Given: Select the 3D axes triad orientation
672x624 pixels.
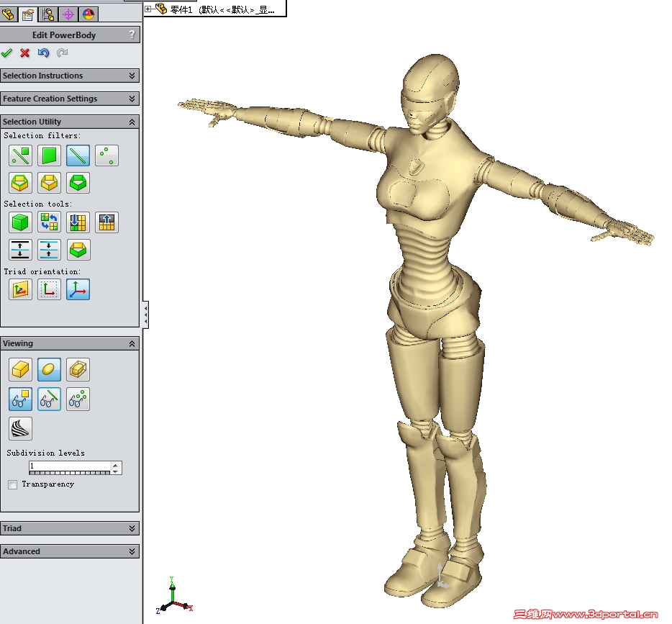Looking at the screenshot, I should pyautogui.click(x=78, y=289).
